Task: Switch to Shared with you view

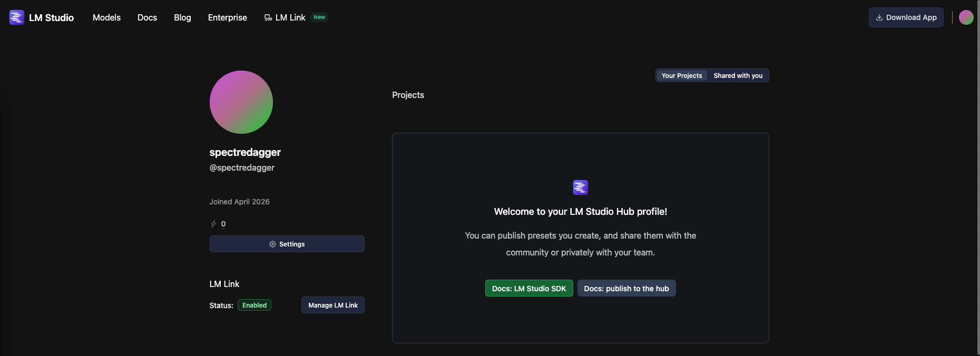Action: (738, 75)
